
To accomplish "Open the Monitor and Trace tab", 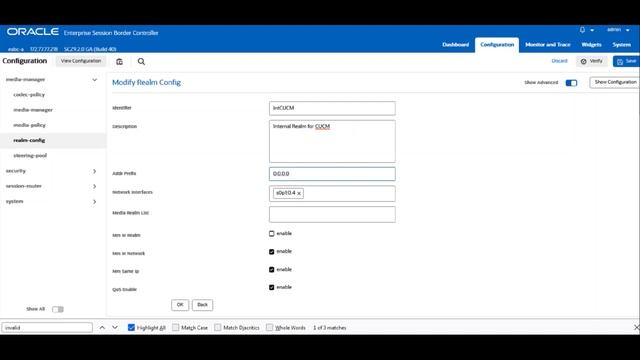I will (x=548, y=44).
